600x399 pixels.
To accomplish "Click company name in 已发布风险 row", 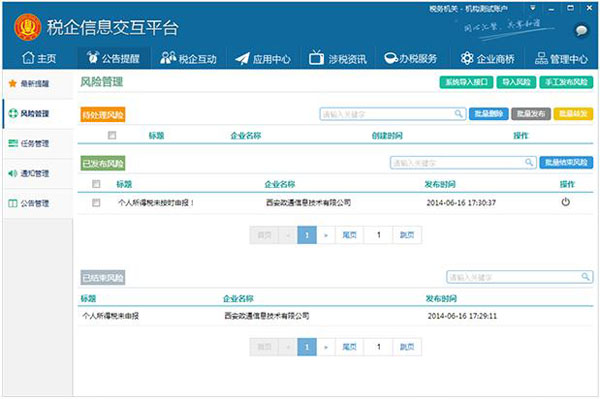I will 308,202.
